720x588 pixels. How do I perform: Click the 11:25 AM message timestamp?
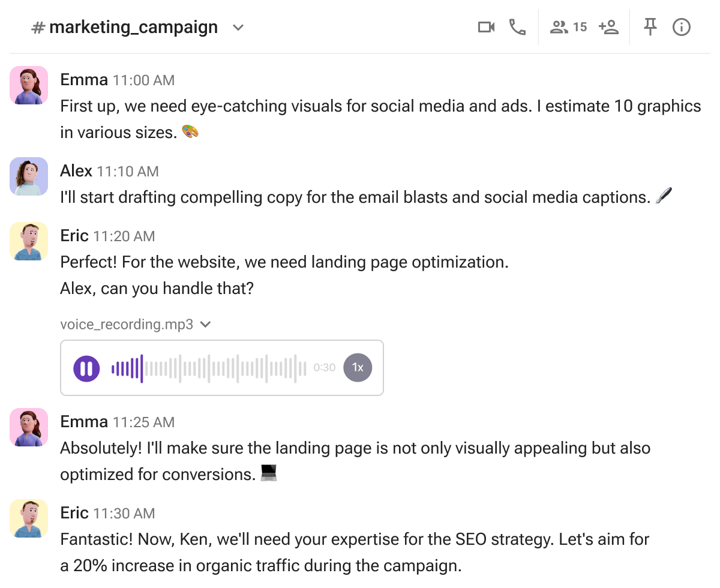click(x=143, y=422)
